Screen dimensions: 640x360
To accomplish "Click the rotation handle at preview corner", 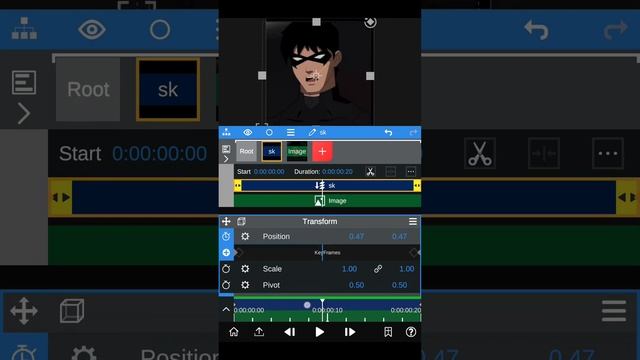I will (x=370, y=22).
